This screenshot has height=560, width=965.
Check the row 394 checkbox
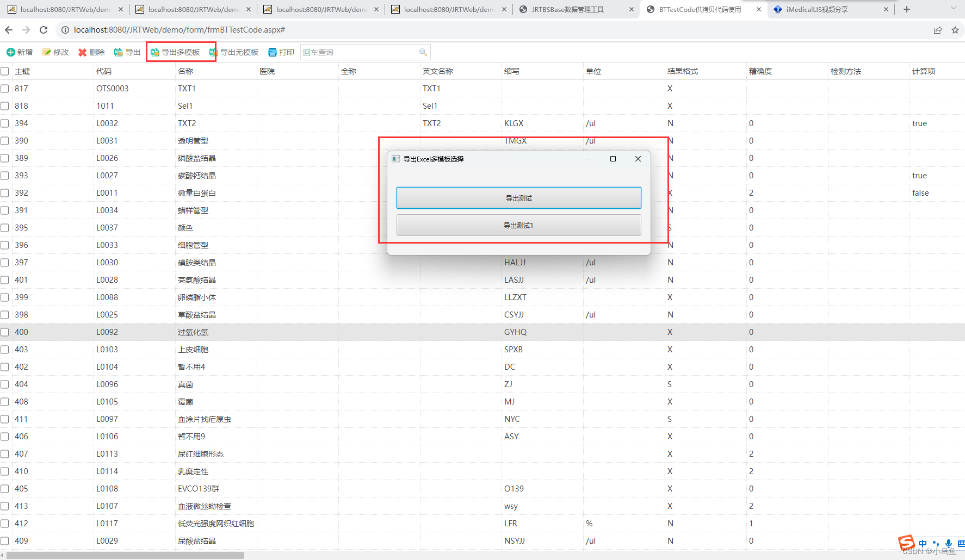tap(5, 123)
